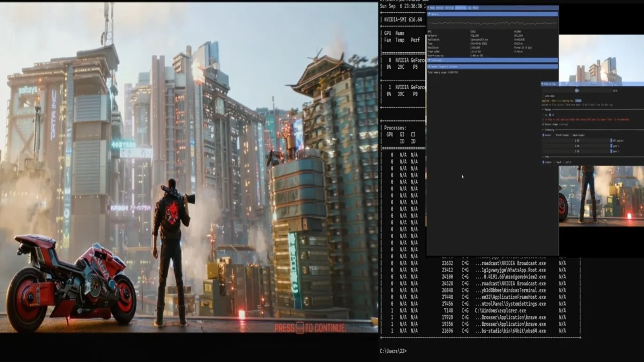
Task: Click the terminal prompt C:\Users\22>
Action: (x=393, y=351)
